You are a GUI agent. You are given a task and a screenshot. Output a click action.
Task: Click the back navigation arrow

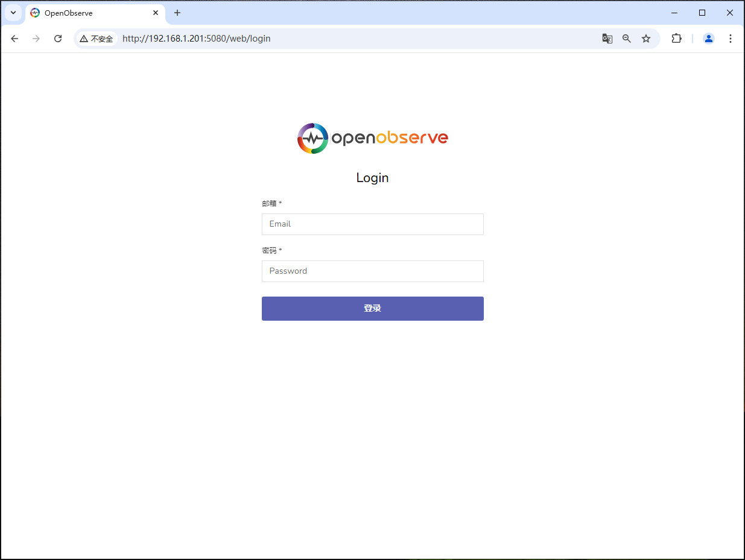pyautogui.click(x=14, y=38)
